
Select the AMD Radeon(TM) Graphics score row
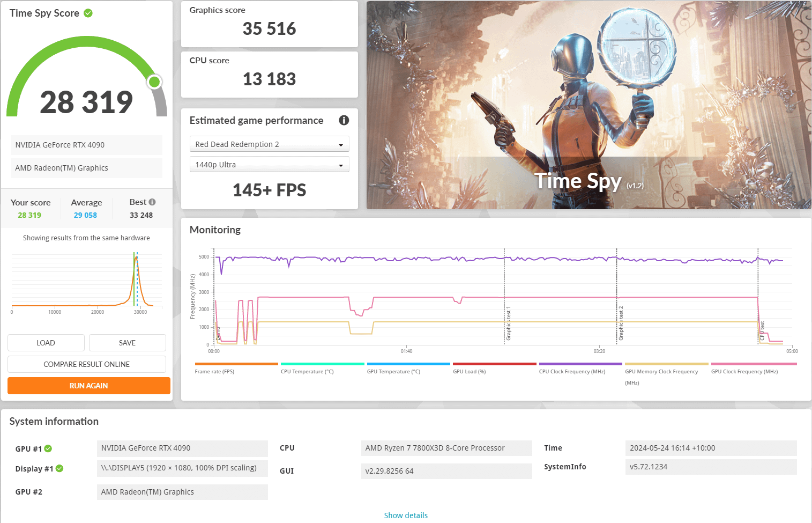pyautogui.click(x=87, y=168)
